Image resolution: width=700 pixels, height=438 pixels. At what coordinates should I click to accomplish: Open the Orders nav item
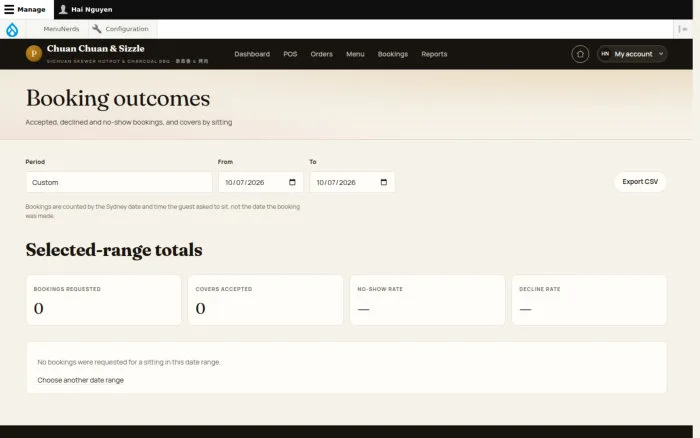321,54
